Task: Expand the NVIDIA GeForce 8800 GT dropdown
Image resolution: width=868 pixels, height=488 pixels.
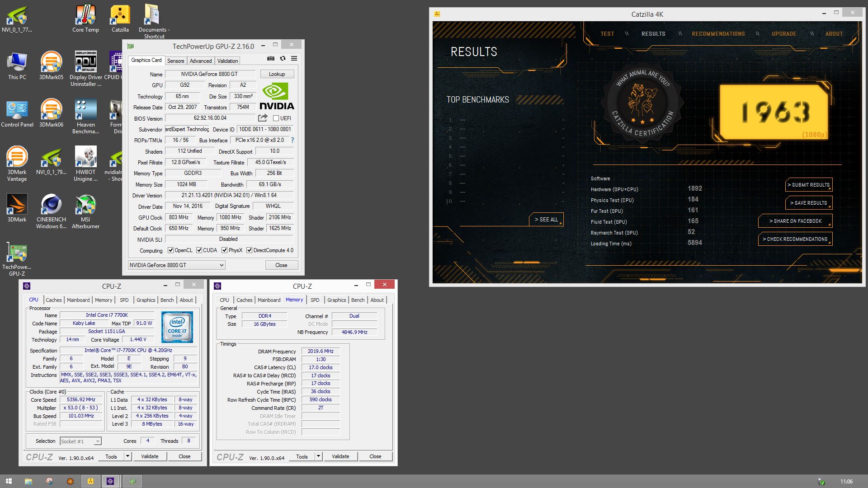Action: pyautogui.click(x=176, y=265)
